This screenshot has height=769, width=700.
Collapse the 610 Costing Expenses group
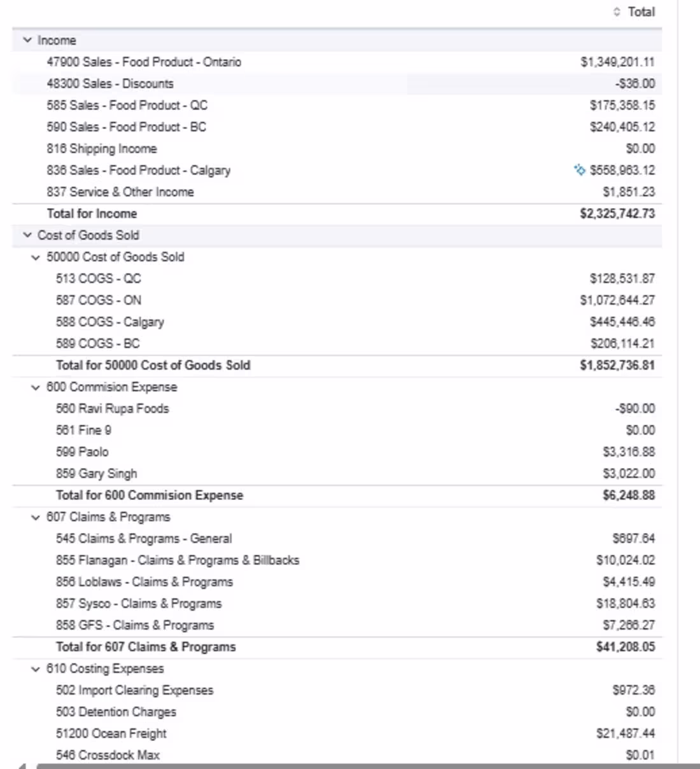tap(36, 669)
